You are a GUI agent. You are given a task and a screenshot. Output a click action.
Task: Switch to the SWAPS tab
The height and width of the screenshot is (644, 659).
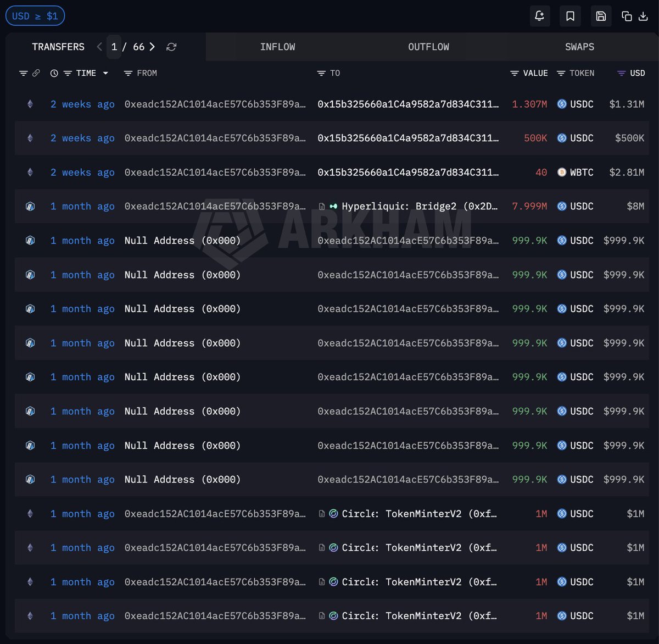coord(579,47)
